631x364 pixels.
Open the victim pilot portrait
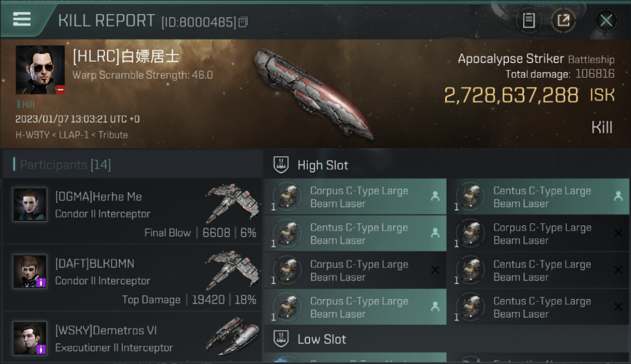point(40,69)
